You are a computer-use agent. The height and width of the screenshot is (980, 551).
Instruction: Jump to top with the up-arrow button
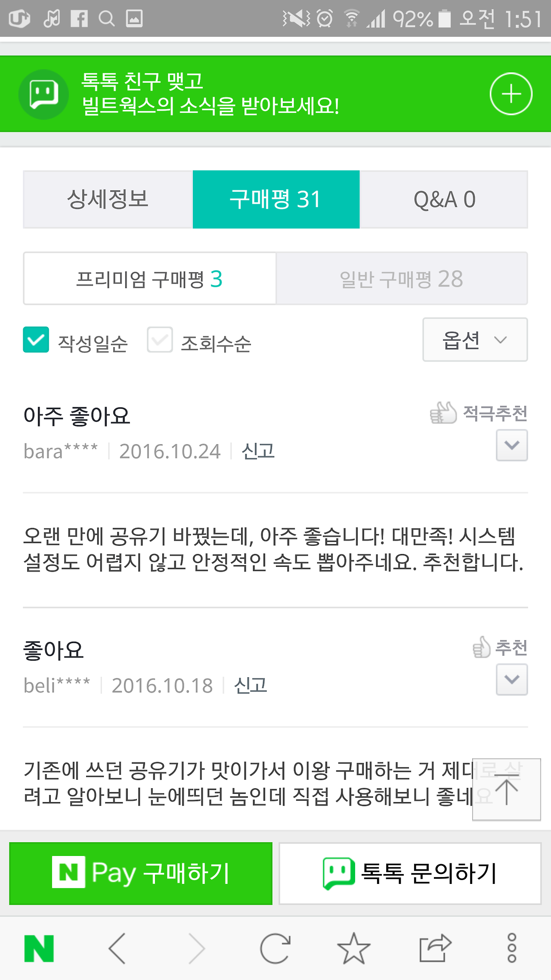point(507,790)
